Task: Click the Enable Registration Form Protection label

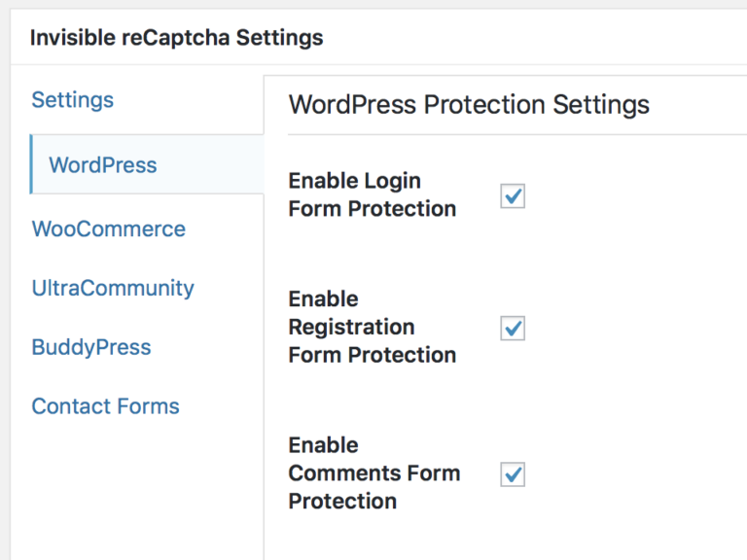Action: pos(373,327)
